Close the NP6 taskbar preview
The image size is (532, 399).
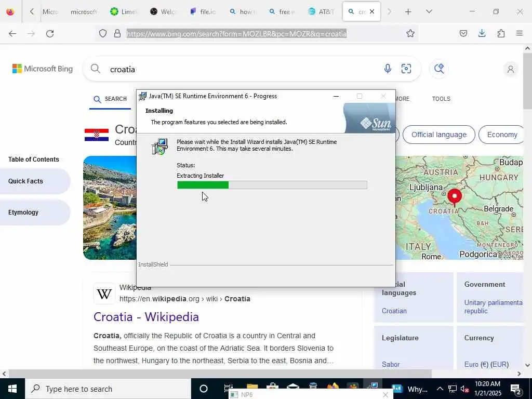385,395
